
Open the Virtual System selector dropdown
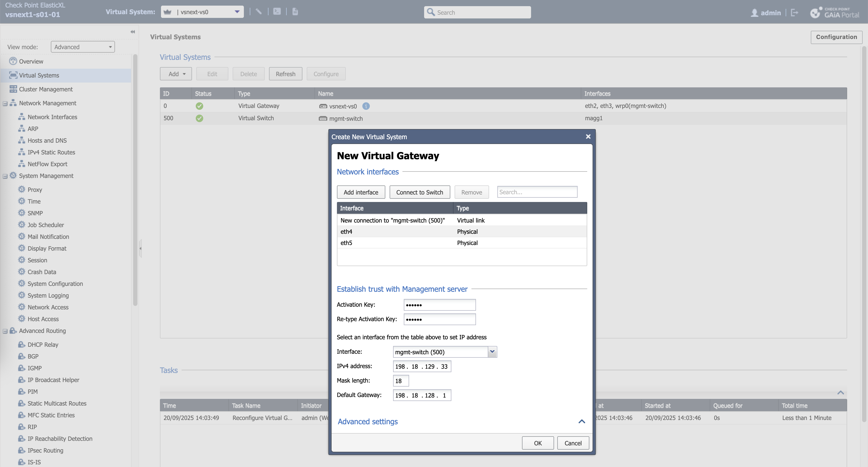[x=237, y=12]
